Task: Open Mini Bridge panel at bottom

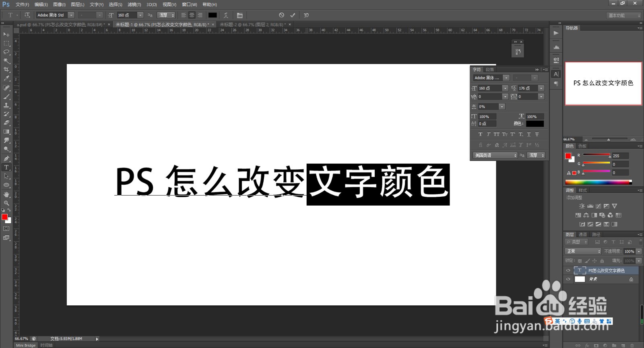Action: (26, 345)
